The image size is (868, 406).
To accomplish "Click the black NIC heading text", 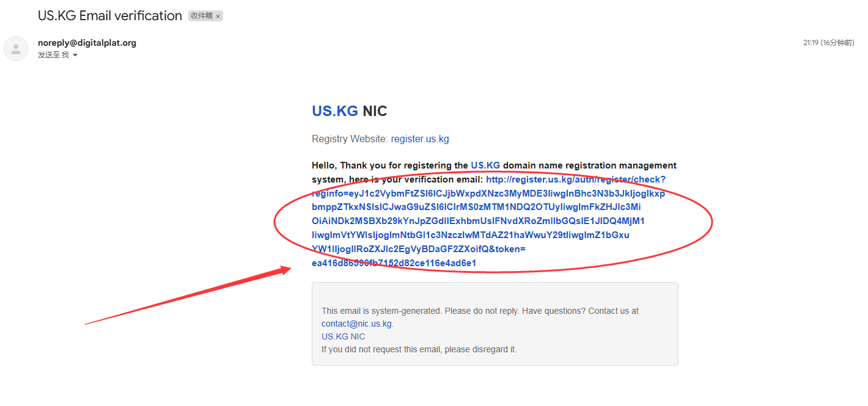I will pos(375,111).
